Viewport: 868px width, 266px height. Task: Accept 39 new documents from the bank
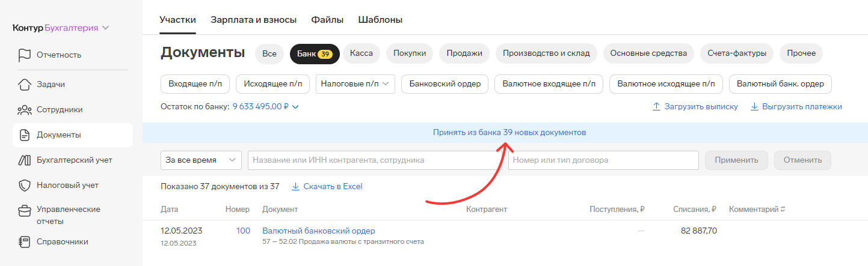(x=509, y=132)
